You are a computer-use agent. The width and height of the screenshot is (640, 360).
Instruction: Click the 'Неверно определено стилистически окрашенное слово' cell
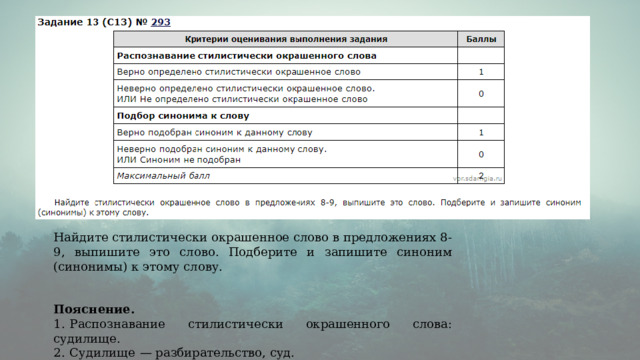click(x=286, y=94)
